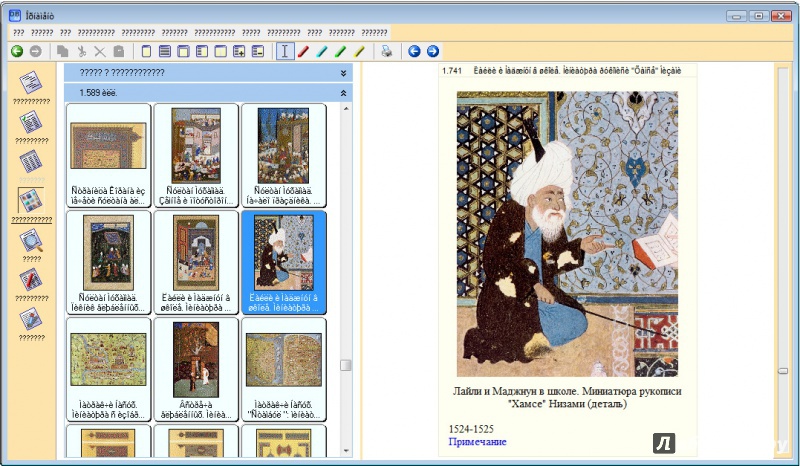This screenshot has height=466, width=800.
Task: Open the illustrations gallery section in sidebar
Action: 31,200
